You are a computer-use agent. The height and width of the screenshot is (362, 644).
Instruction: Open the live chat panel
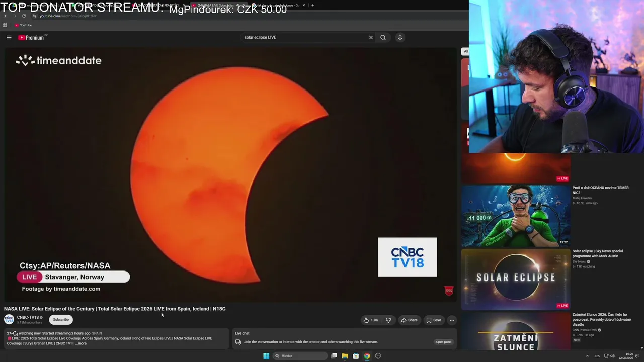pos(444,342)
